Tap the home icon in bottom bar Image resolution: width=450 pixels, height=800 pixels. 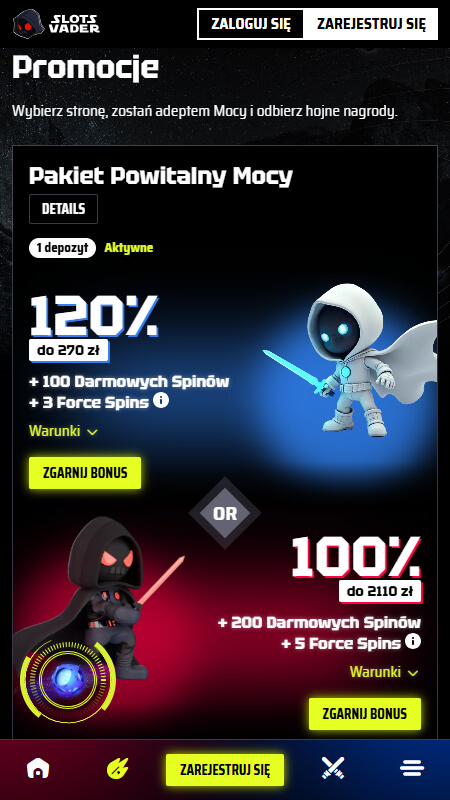click(38, 768)
